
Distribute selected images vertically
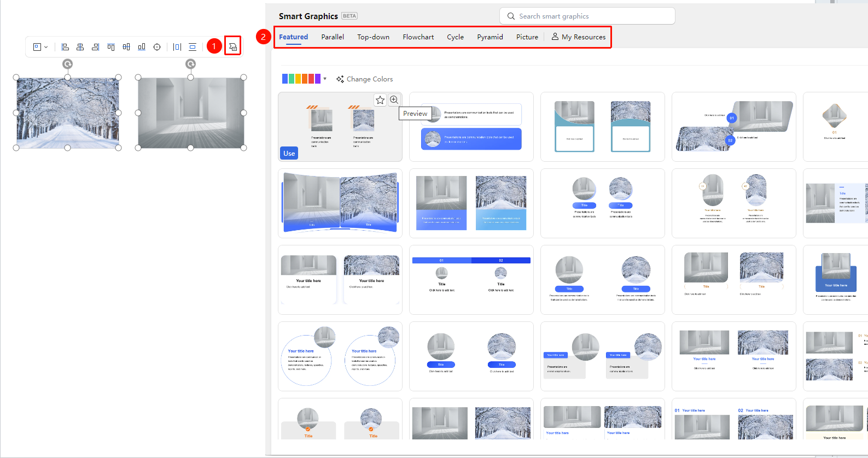[x=193, y=47]
